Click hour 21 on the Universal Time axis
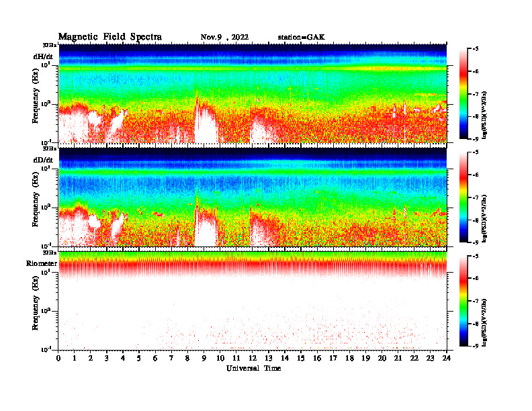 point(398,358)
